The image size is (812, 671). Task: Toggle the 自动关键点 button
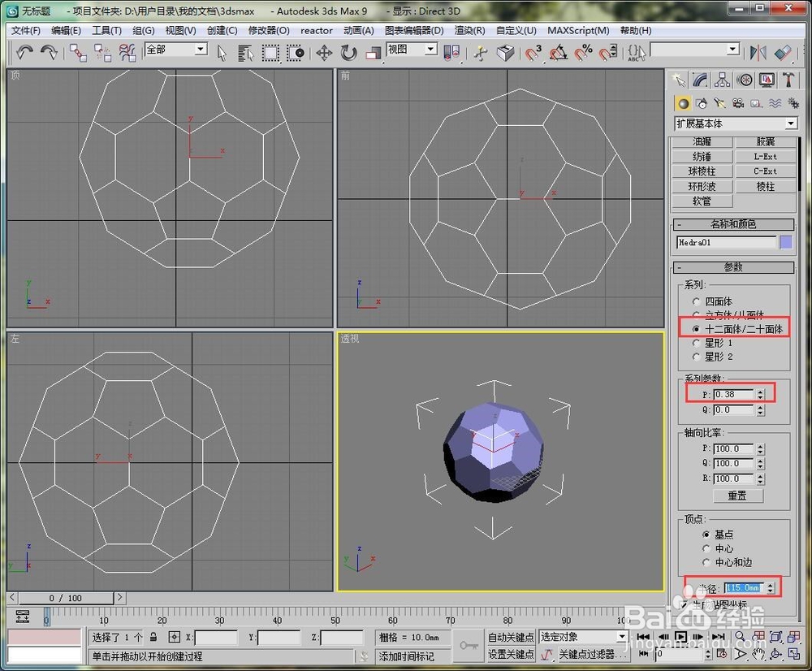point(511,637)
